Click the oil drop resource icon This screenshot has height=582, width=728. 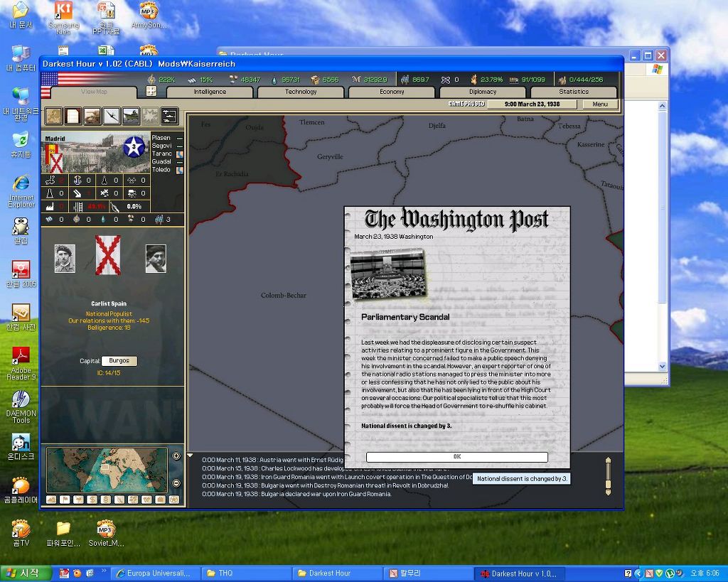[x=274, y=80]
